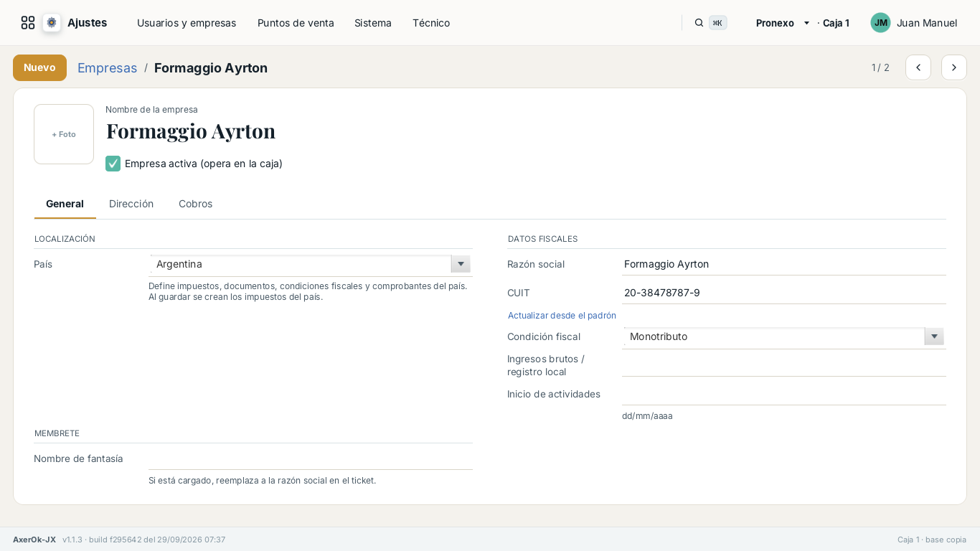This screenshot has width=980, height=551.
Task: Open the Técnico menu
Action: pyautogui.click(x=431, y=23)
